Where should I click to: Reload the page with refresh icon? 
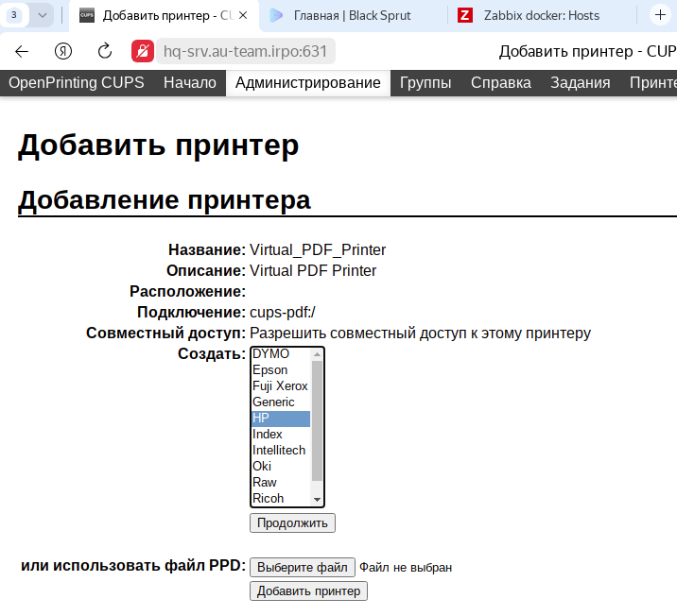click(105, 51)
